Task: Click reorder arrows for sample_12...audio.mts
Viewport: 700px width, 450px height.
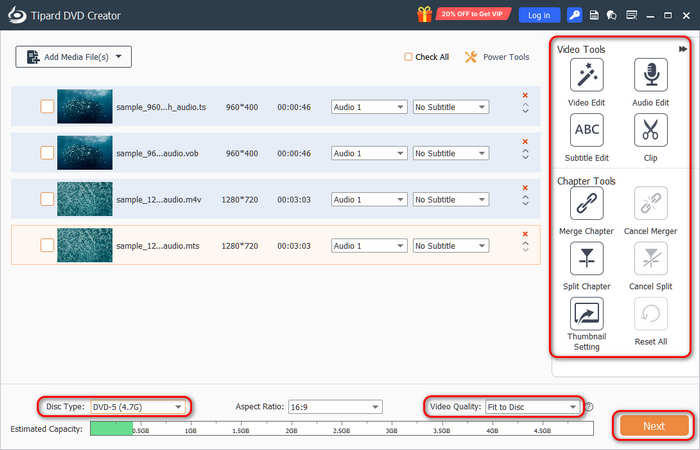Action: pos(525,246)
